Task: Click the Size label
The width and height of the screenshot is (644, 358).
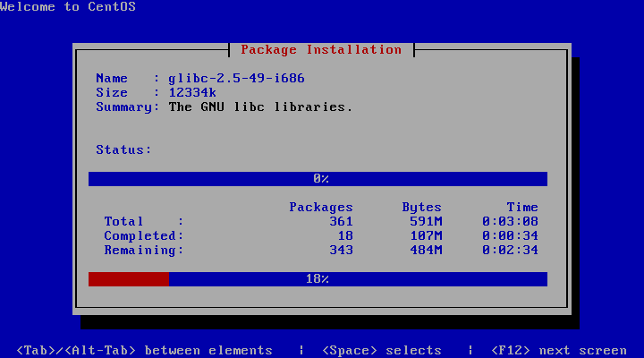Action: [x=112, y=92]
